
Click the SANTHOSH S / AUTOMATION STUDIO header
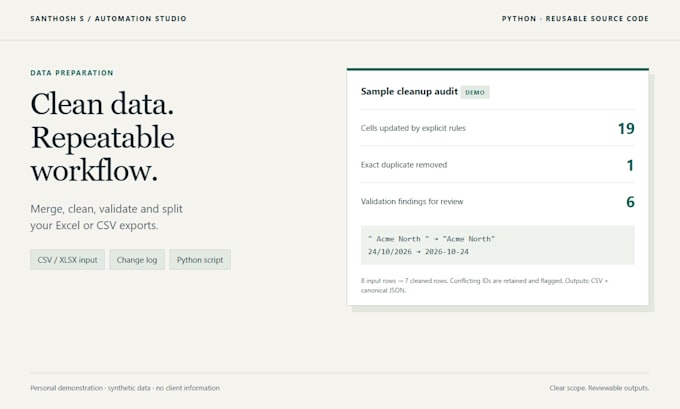108,19
